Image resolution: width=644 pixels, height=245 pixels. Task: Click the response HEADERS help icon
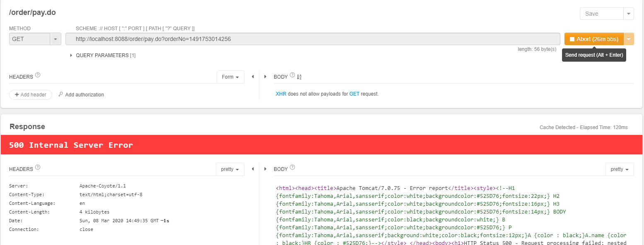[x=38, y=168]
